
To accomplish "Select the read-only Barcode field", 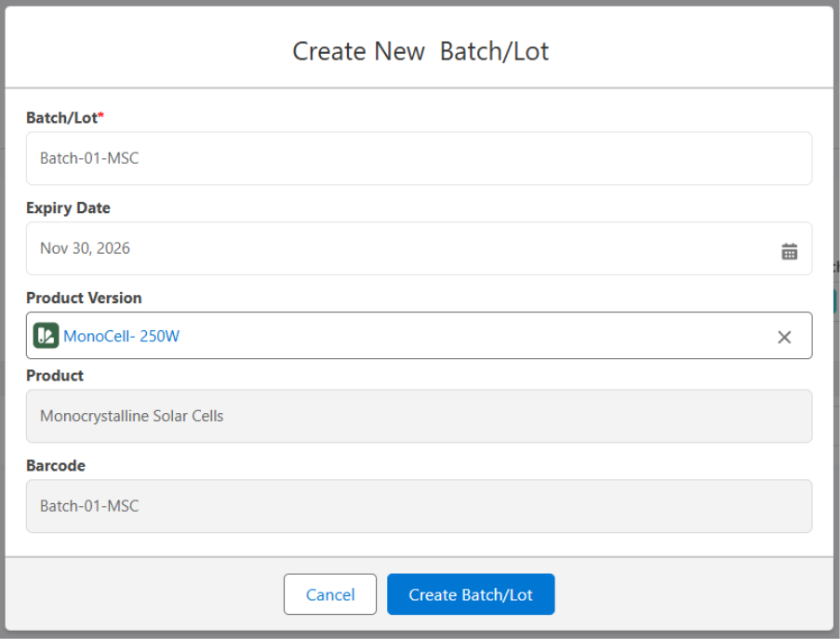I will [x=419, y=506].
